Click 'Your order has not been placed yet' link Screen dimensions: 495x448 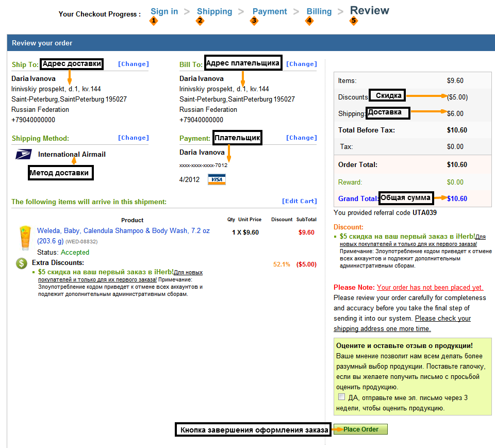[x=430, y=287]
